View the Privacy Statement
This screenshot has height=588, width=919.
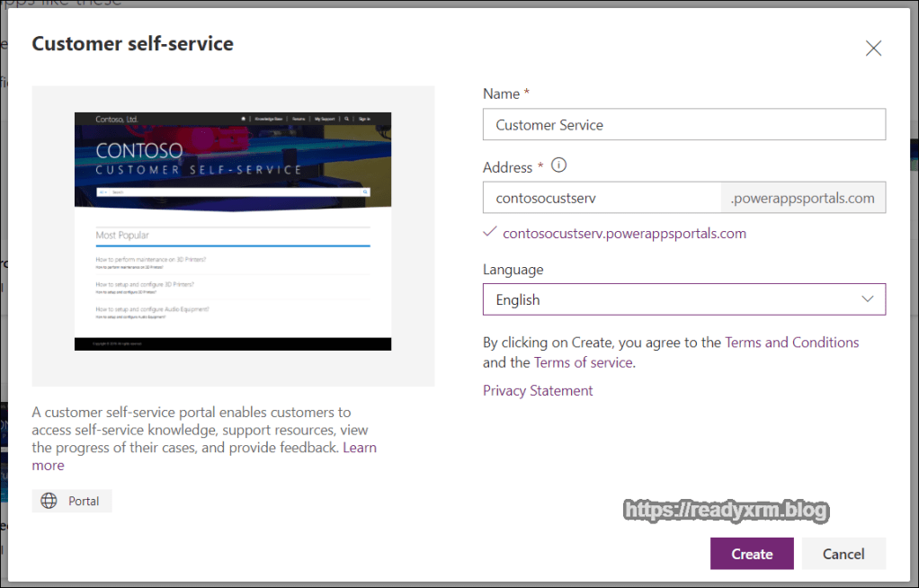(x=538, y=390)
